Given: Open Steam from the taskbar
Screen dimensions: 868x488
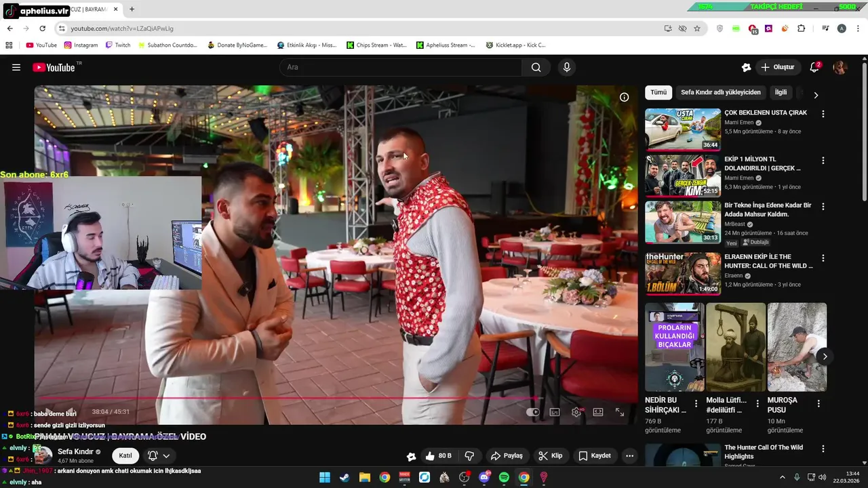Looking at the screenshot, I should pos(344,477).
